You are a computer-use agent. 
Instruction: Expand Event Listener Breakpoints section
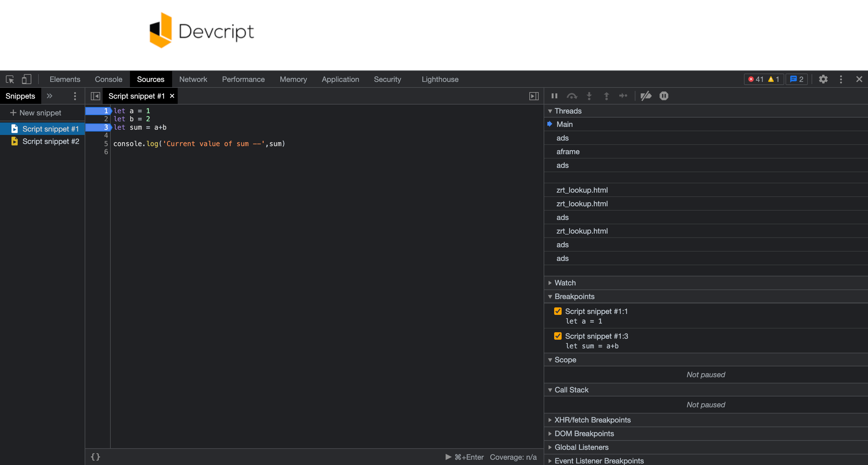[x=550, y=461]
